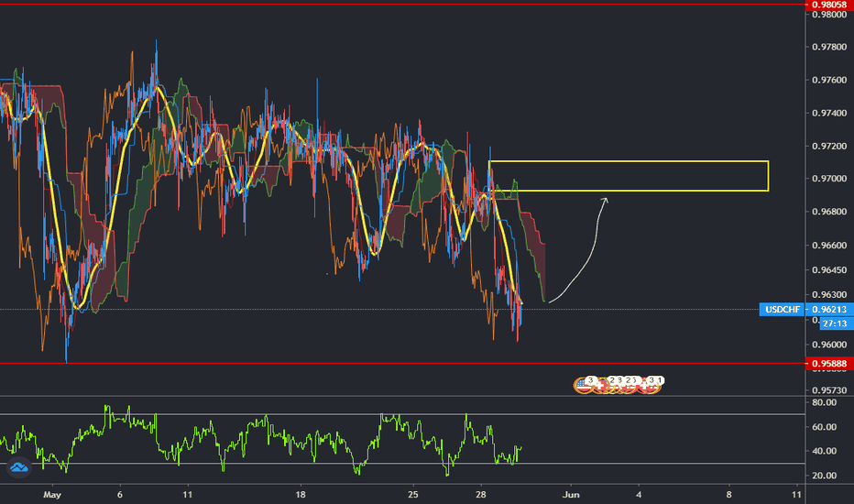Click the Jun label on time axis
Viewport: 854px width, 504px height.
571,495
